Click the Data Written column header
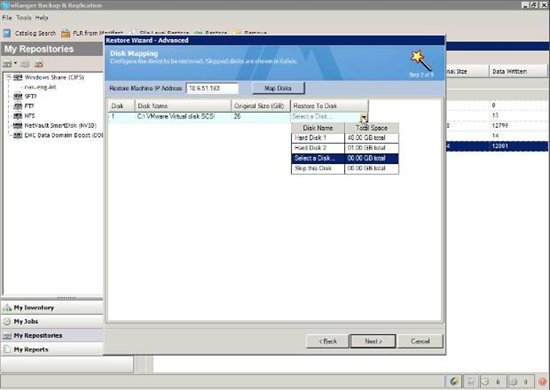550x390 pixels. (x=518, y=71)
